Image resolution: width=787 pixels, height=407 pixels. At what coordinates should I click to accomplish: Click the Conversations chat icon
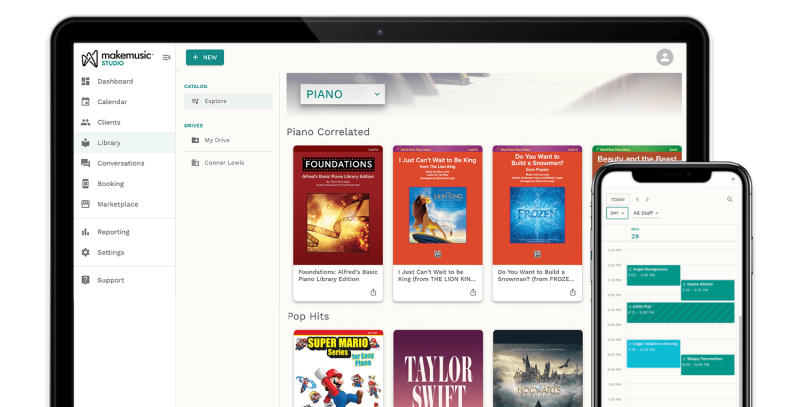(86, 163)
